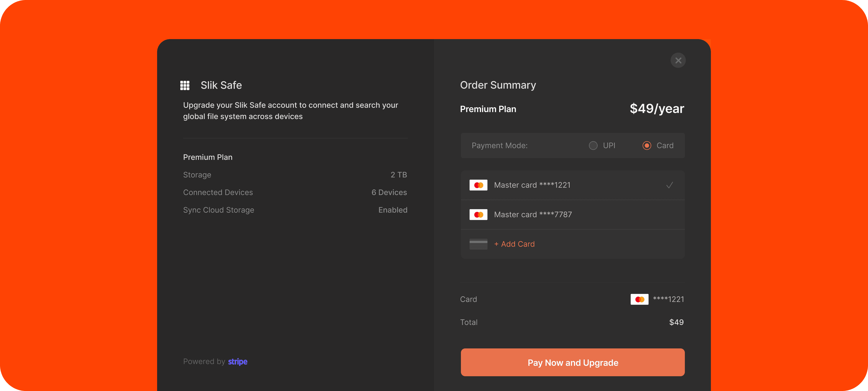Click the Enabled sync status value
The height and width of the screenshot is (391, 868).
pos(393,210)
